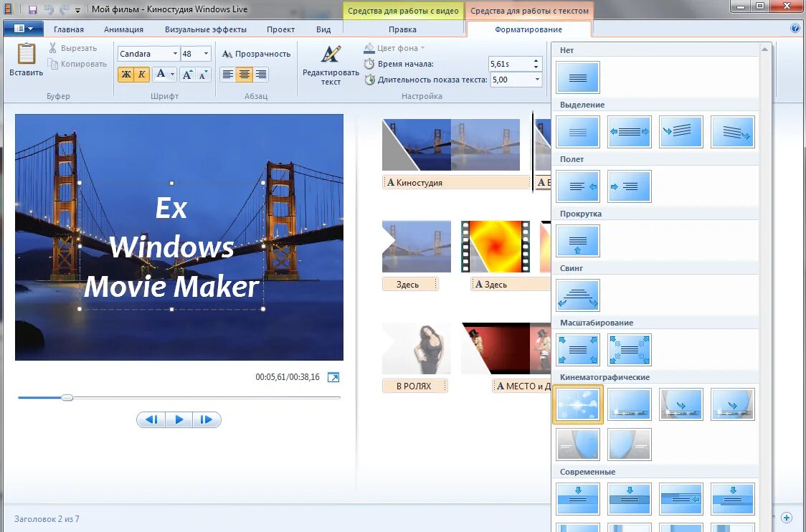Apply the Прокрутка scroll text effect

click(x=578, y=241)
